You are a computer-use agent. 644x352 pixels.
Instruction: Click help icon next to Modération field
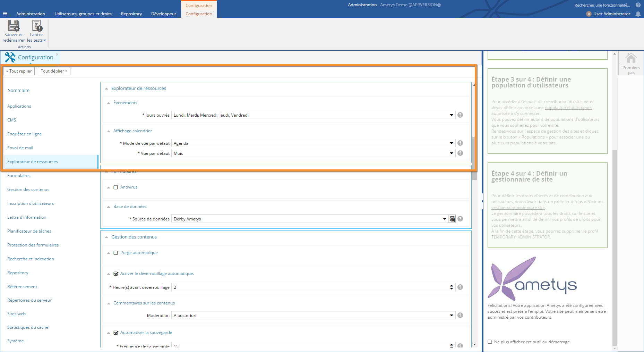click(460, 316)
